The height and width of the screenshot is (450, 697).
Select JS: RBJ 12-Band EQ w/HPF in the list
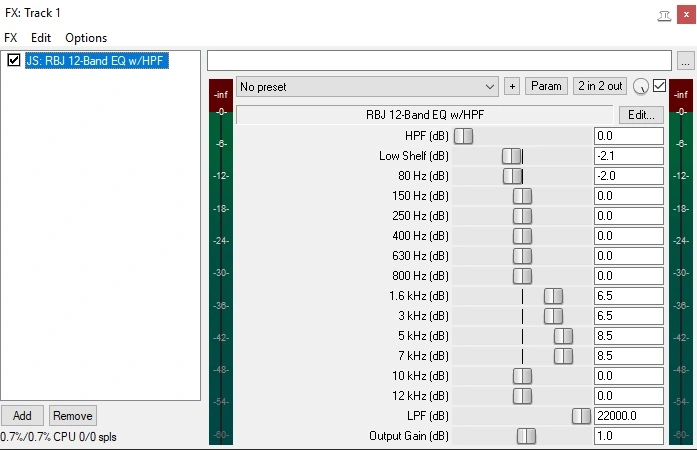tap(96, 61)
